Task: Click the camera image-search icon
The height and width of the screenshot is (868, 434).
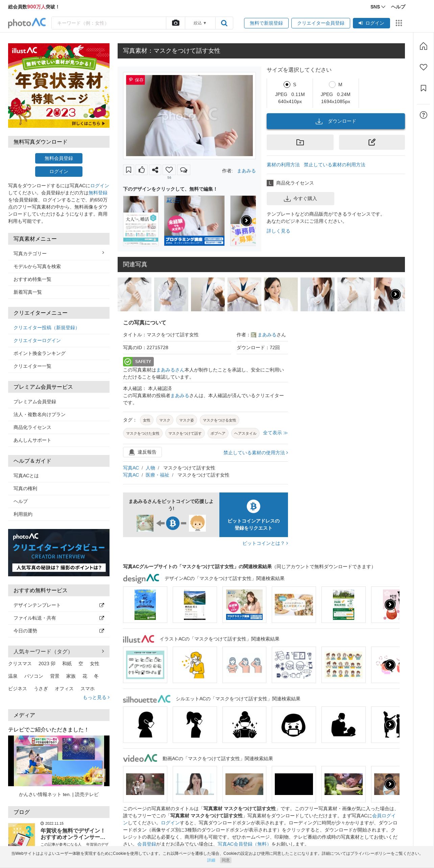Action: (175, 23)
